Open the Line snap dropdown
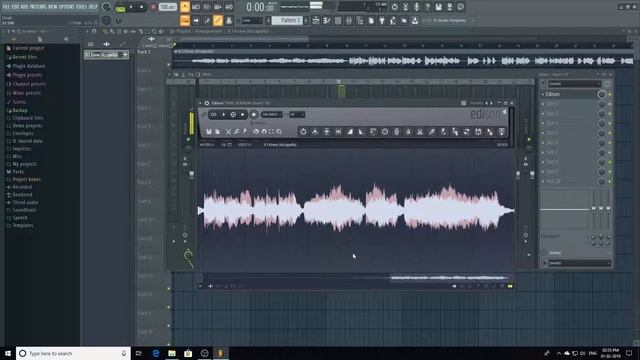Viewport: 640px width, 360px height. [252, 20]
